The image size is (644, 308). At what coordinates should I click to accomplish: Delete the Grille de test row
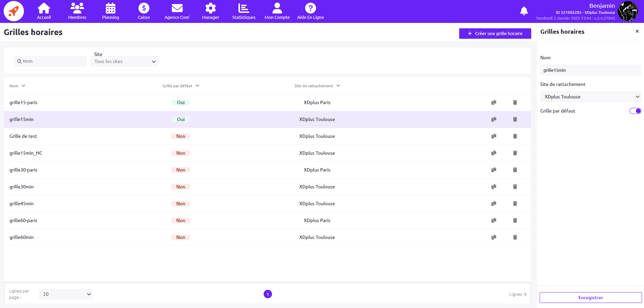point(515,136)
